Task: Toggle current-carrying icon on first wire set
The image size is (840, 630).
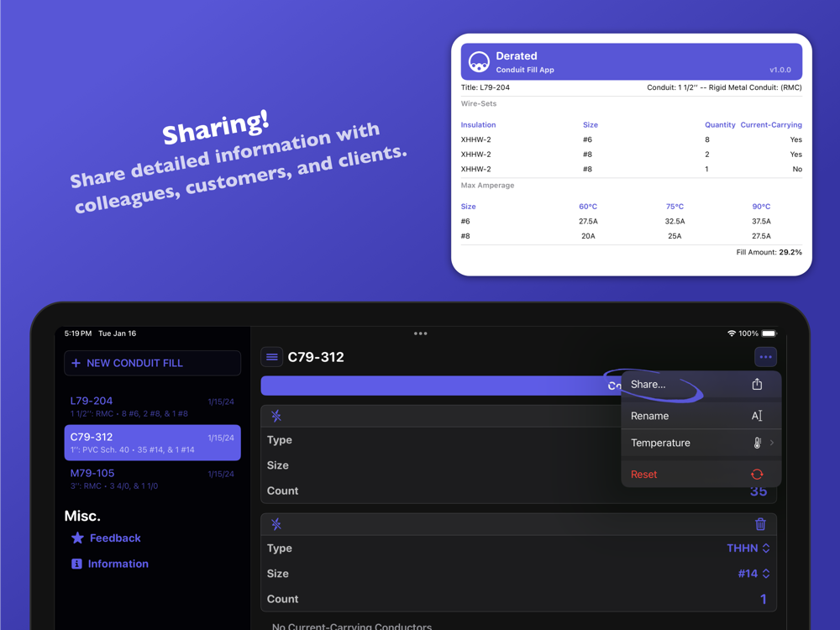Action: (276, 416)
